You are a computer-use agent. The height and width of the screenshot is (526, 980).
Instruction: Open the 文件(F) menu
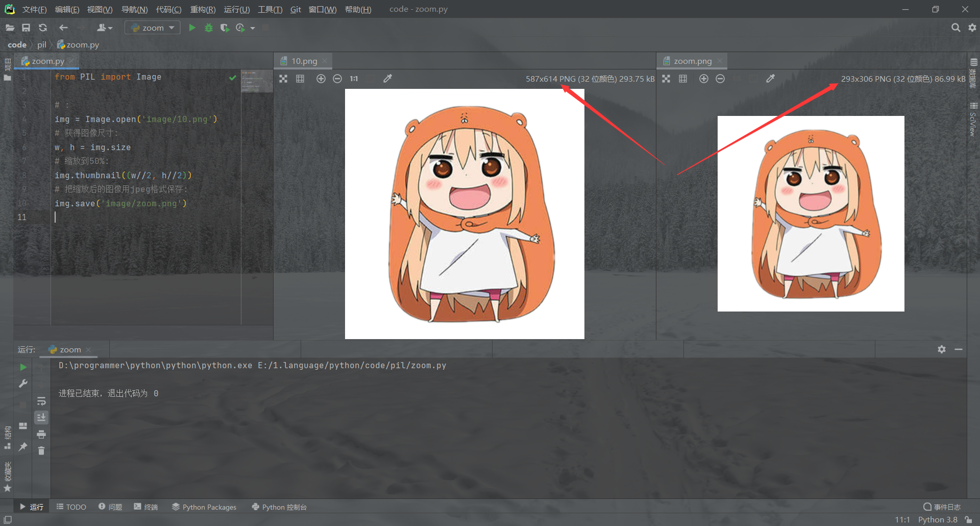coord(34,9)
